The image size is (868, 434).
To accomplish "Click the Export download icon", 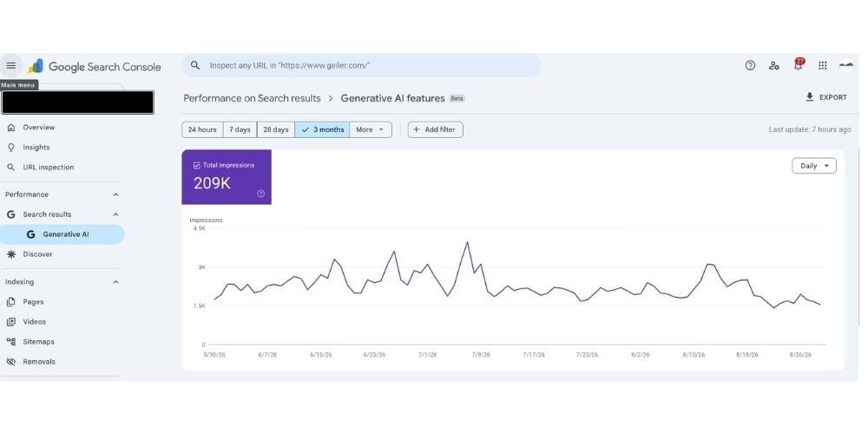I will tap(810, 97).
